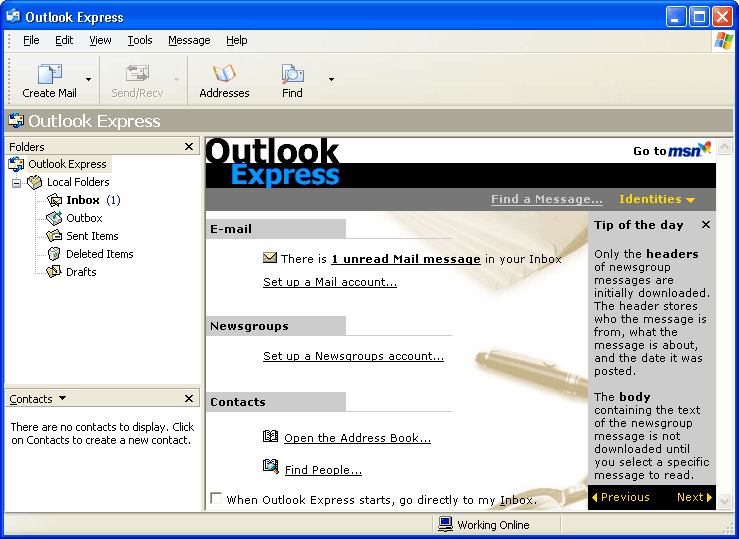
Task: Click Open the Address Book link
Action: (x=357, y=438)
